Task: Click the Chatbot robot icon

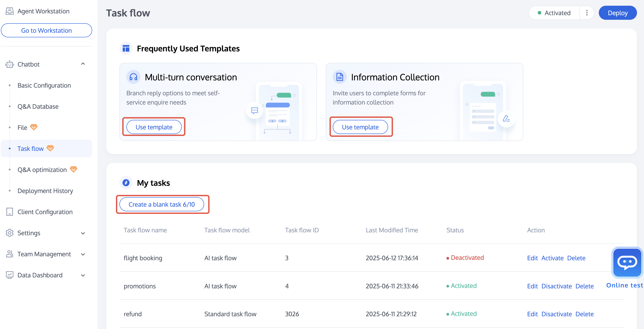Action: point(9,64)
